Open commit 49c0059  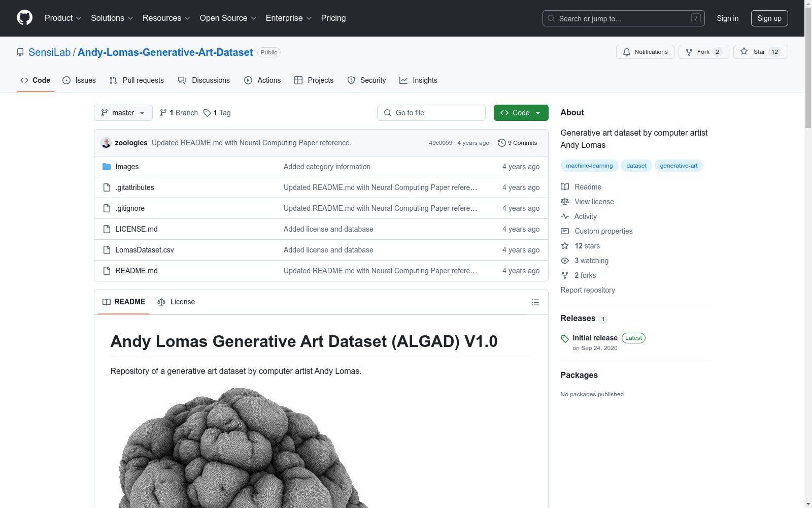441,143
